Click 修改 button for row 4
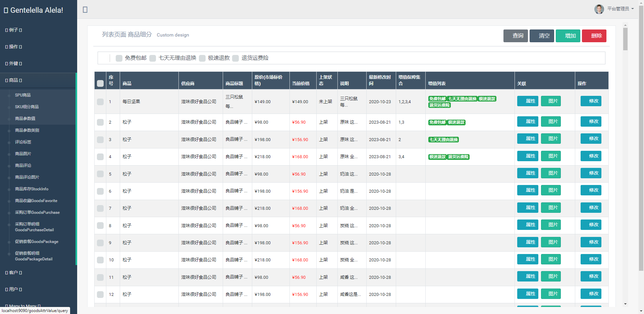The width and height of the screenshot is (644, 314). tap(591, 156)
